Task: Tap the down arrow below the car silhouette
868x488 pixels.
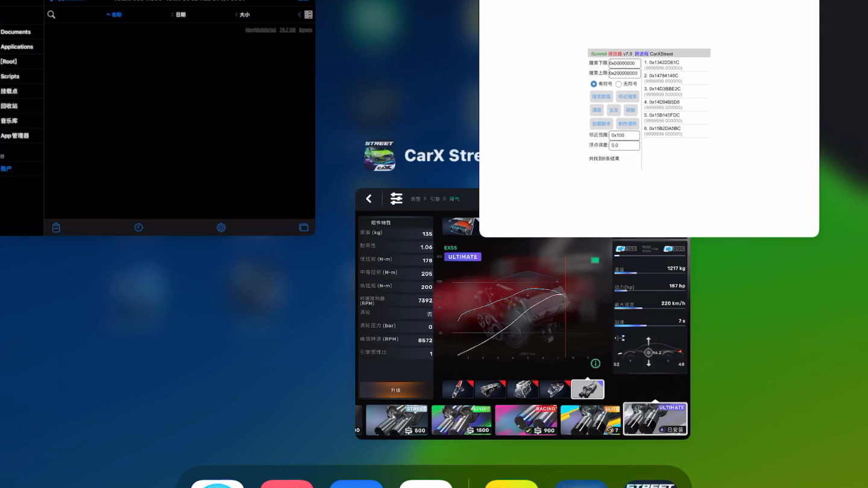Action: (649, 363)
